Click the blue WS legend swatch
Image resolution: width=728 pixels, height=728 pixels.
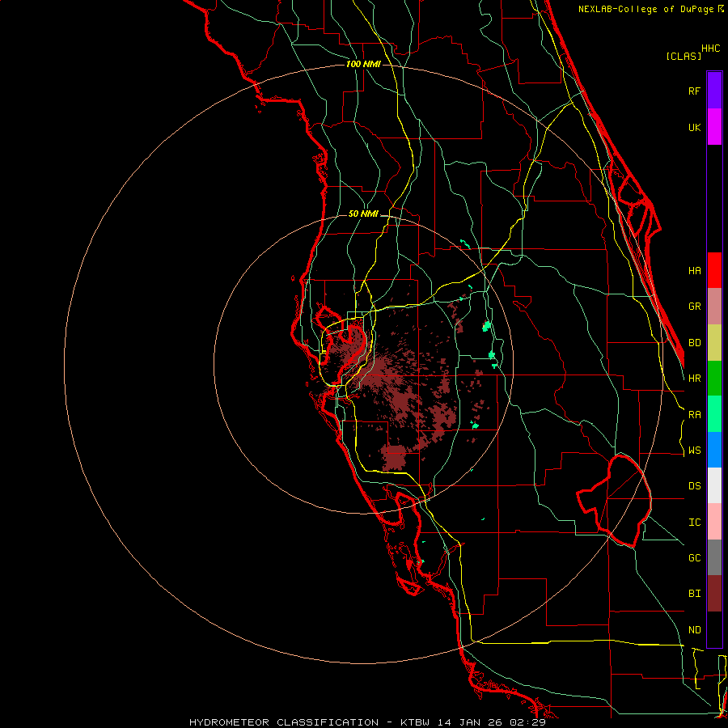pyautogui.click(x=714, y=450)
